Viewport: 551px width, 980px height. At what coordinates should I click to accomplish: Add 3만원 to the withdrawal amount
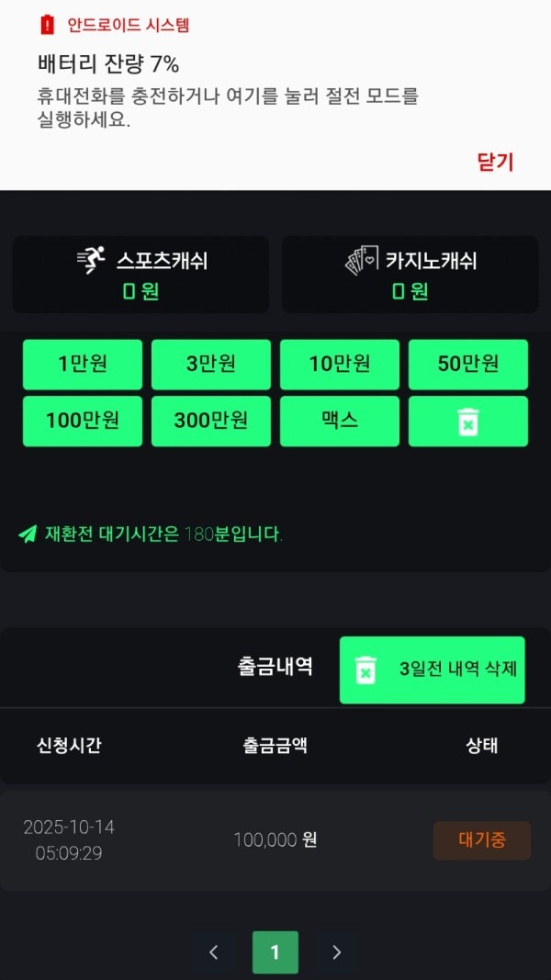[211, 365]
